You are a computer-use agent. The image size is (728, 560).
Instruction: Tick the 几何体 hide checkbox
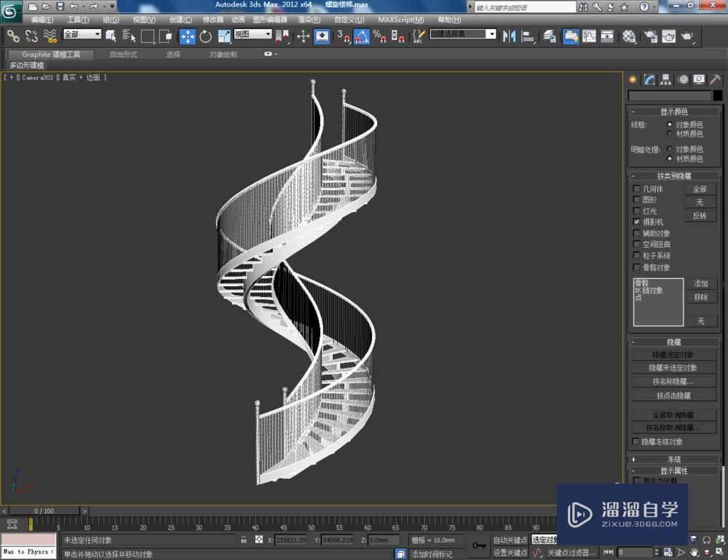pos(636,189)
